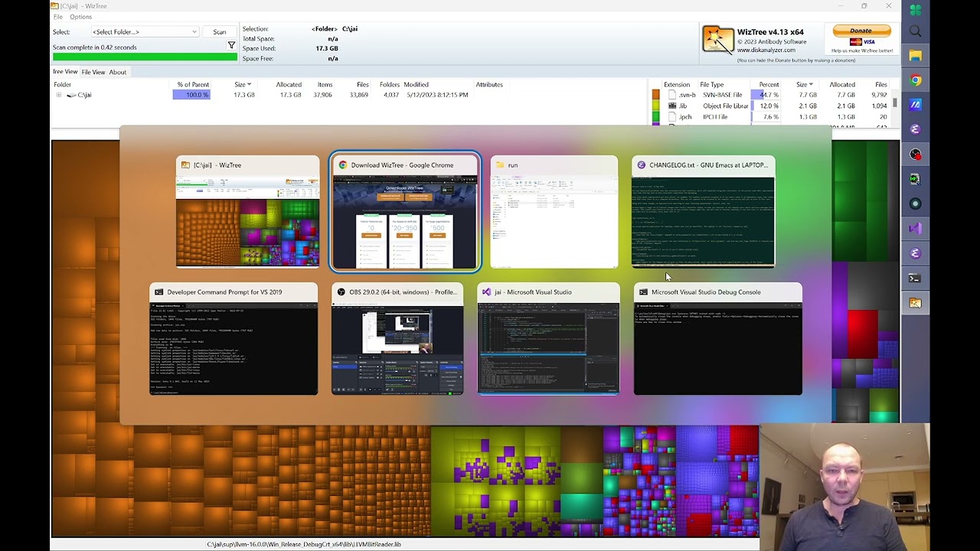The width and height of the screenshot is (980, 551).
Task: Open the Select Folder dropdown
Action: point(145,32)
